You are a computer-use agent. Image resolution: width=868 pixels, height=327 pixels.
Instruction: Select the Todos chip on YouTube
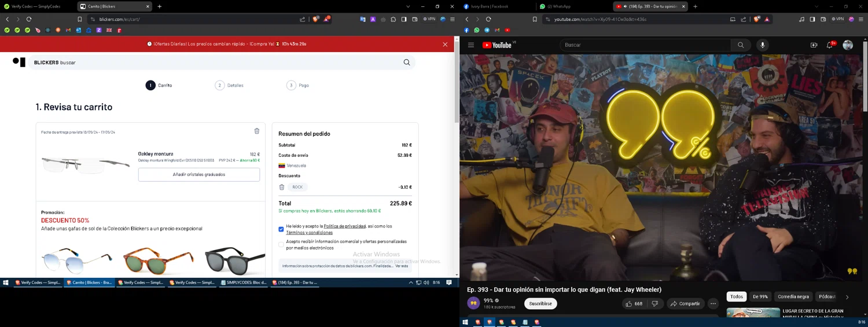click(737, 296)
